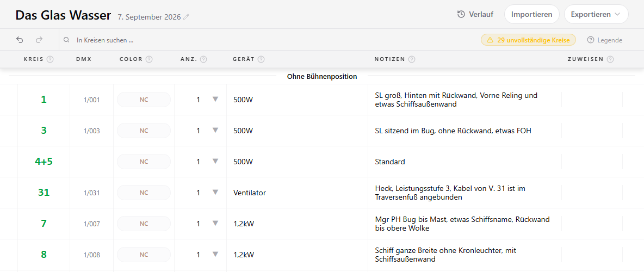Click Gerät cell 1,2kW for Kreis 8
Screen dimensions: 644x272
[x=297, y=255]
